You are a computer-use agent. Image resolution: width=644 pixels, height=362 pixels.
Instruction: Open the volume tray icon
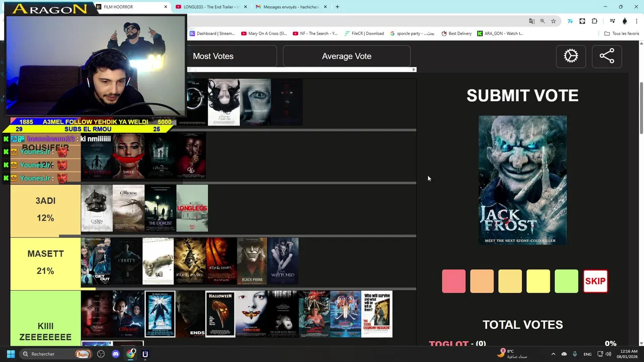(608, 354)
